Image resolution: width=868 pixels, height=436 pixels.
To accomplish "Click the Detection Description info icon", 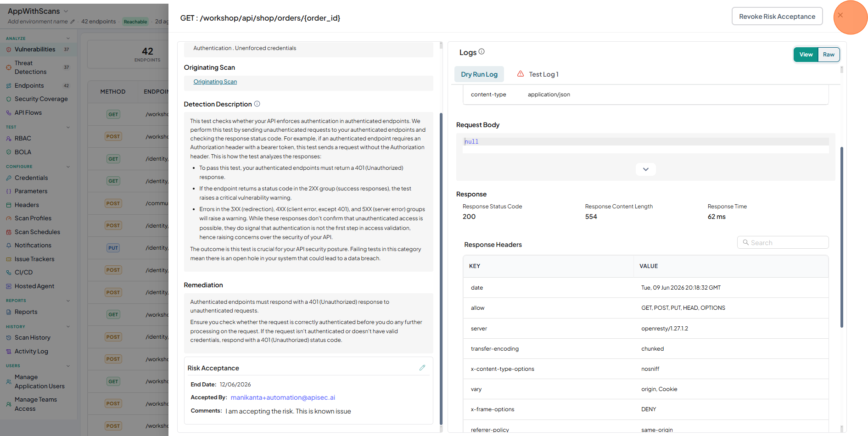I will point(257,104).
